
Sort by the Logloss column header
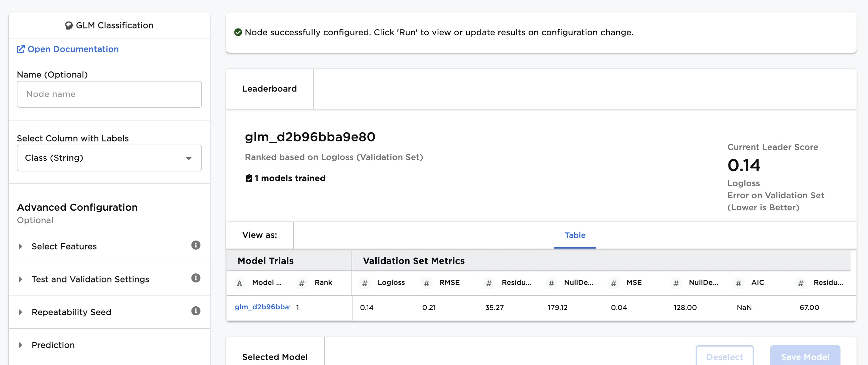(391, 283)
